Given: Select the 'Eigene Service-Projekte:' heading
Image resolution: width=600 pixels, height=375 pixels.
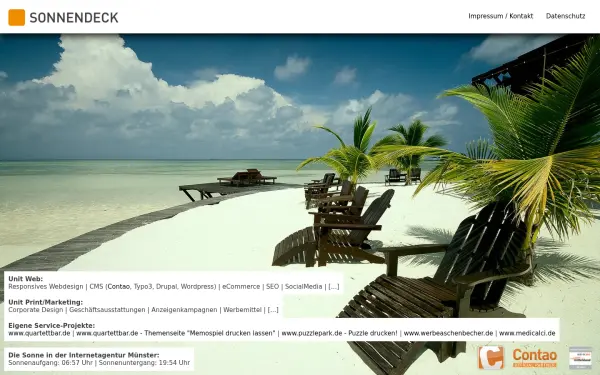Looking at the screenshot, I should point(51,326).
